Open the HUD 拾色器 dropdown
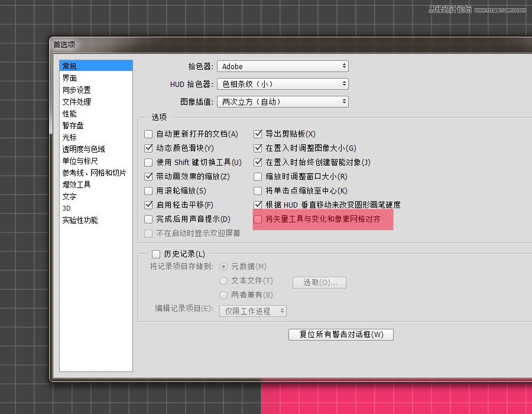The height and width of the screenshot is (414, 532). tap(283, 83)
